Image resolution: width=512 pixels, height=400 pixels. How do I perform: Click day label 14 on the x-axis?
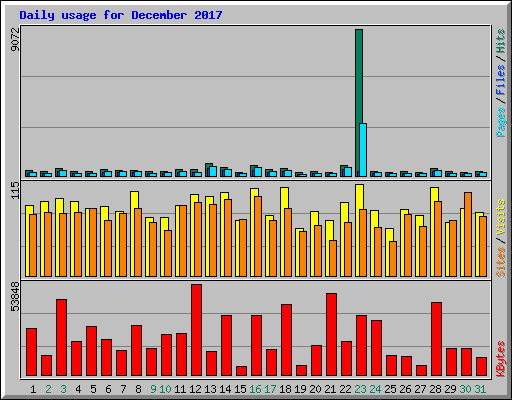[x=225, y=389]
